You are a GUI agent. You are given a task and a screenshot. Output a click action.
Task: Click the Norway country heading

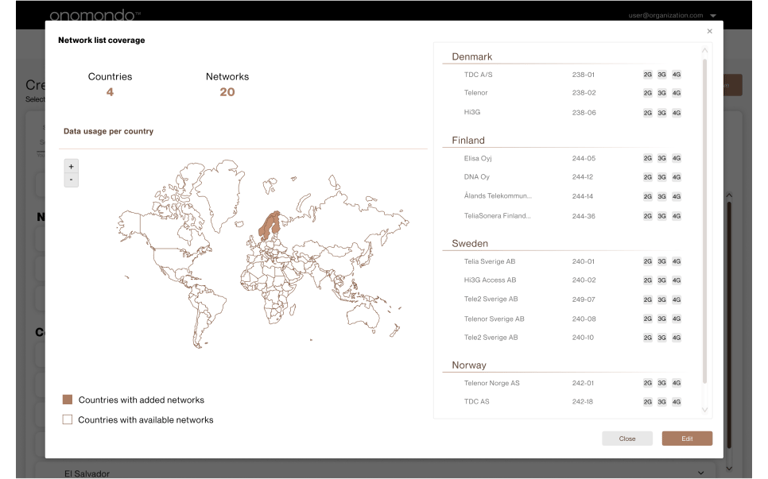point(469,365)
